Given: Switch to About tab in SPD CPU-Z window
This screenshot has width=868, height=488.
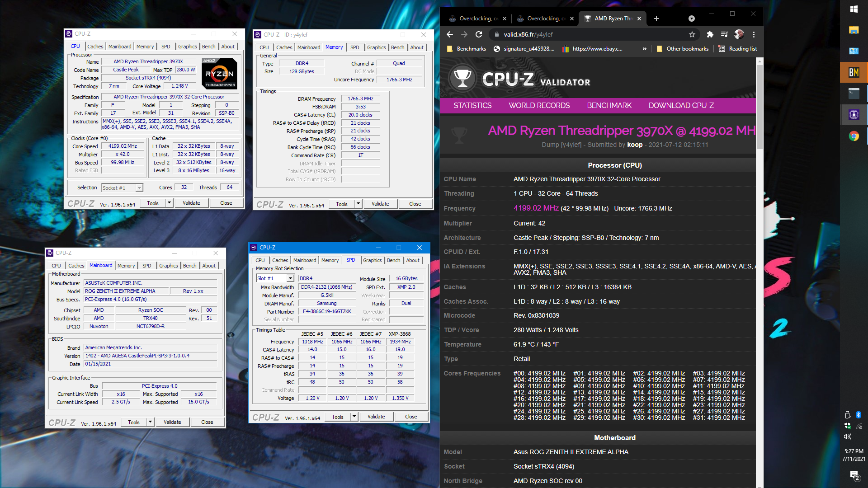Looking at the screenshot, I should 413,260.
